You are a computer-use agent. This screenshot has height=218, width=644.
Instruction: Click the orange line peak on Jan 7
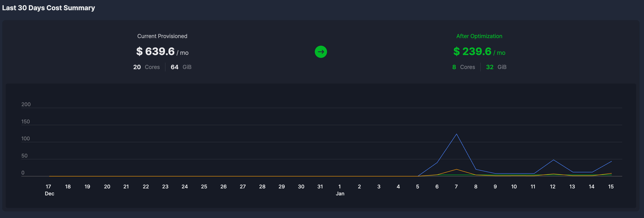[x=457, y=169]
